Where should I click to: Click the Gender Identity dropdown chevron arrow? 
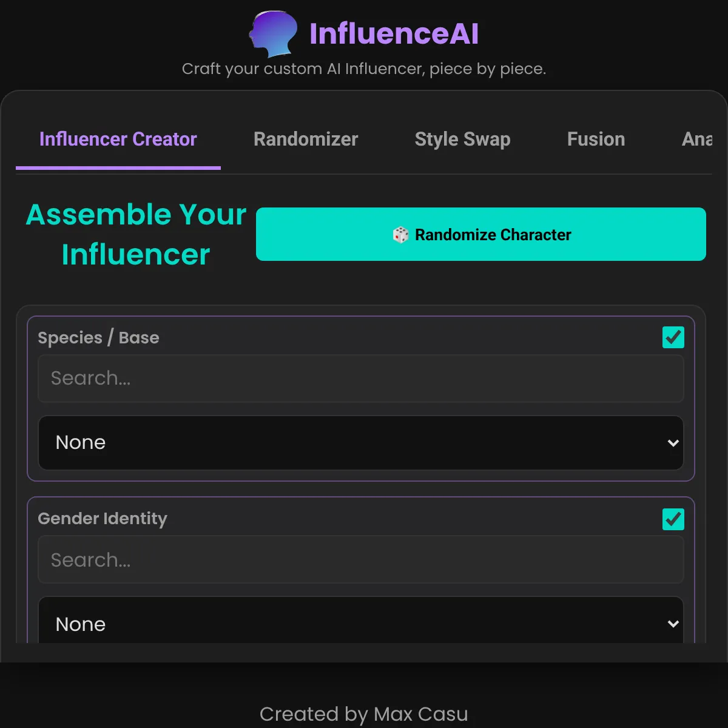pyautogui.click(x=673, y=624)
